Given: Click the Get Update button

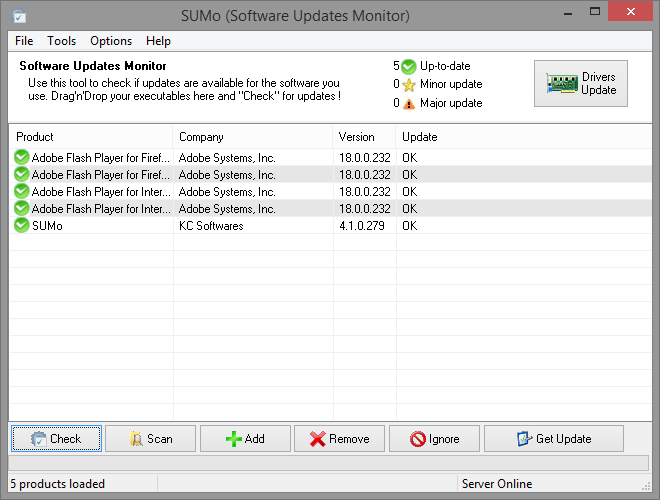Looking at the screenshot, I should click(x=554, y=439).
